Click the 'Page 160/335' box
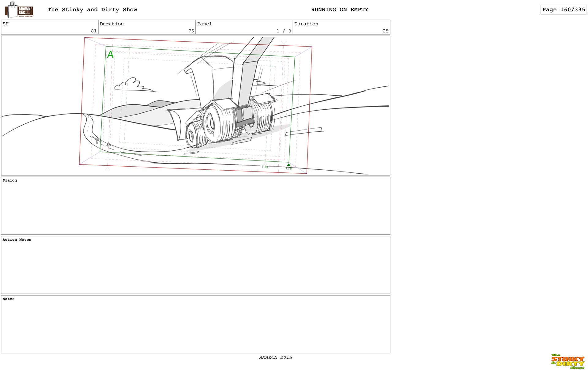This screenshot has height=370, width=588. [563, 9]
